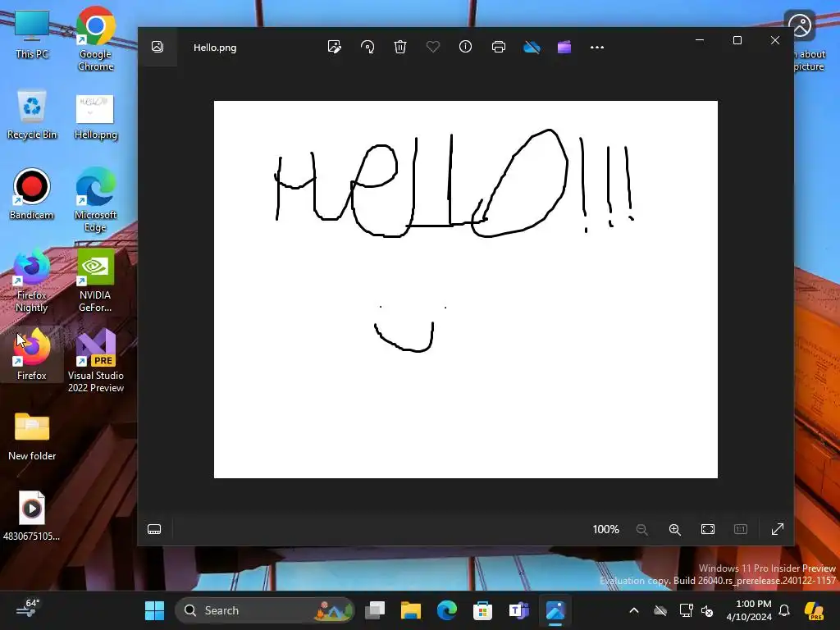Select Hello.png file thumbnail on desktop

[95, 116]
